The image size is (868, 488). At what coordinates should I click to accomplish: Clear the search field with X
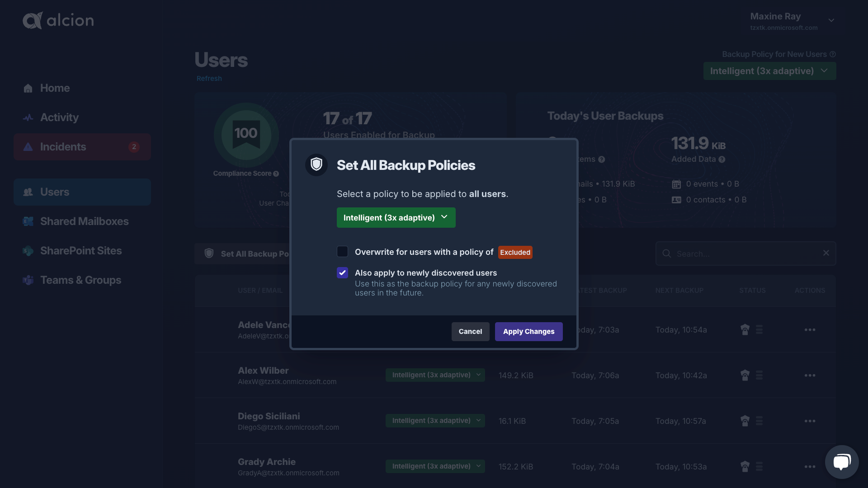[x=826, y=253]
